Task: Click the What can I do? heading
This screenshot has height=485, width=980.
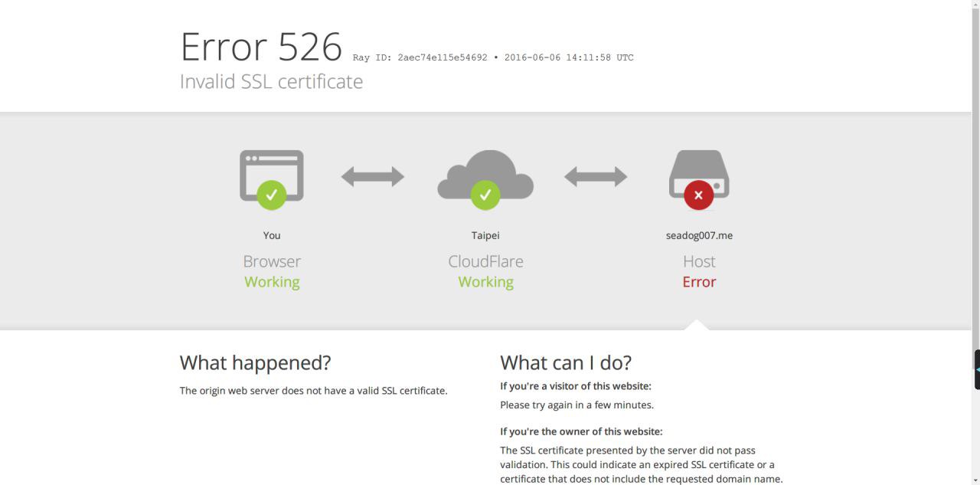Action: 566,362
